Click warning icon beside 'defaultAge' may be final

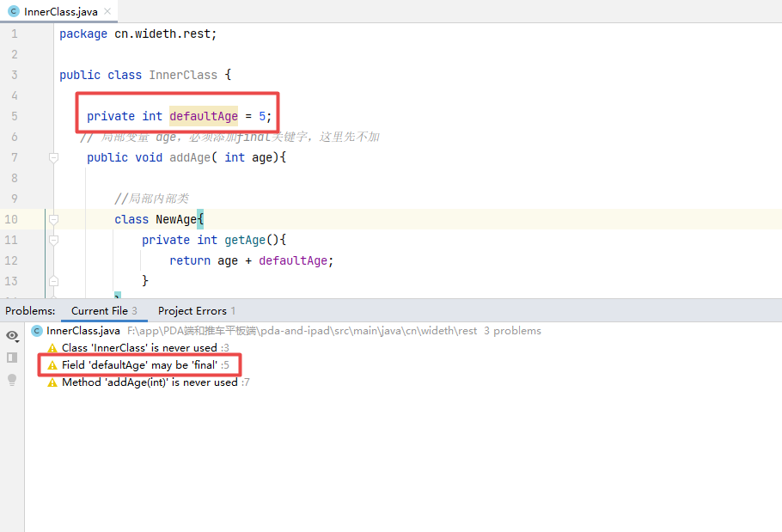coord(52,365)
